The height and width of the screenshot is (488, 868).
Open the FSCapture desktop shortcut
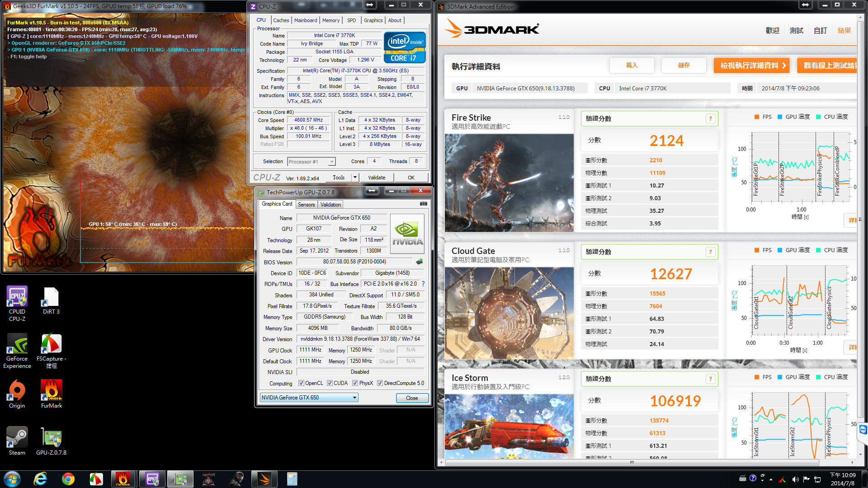tap(51, 351)
